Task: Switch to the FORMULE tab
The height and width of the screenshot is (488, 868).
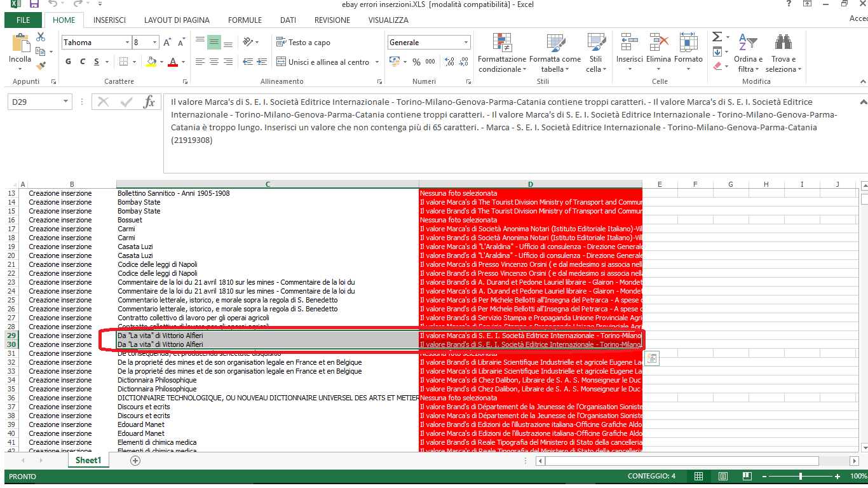Action: pyautogui.click(x=245, y=20)
